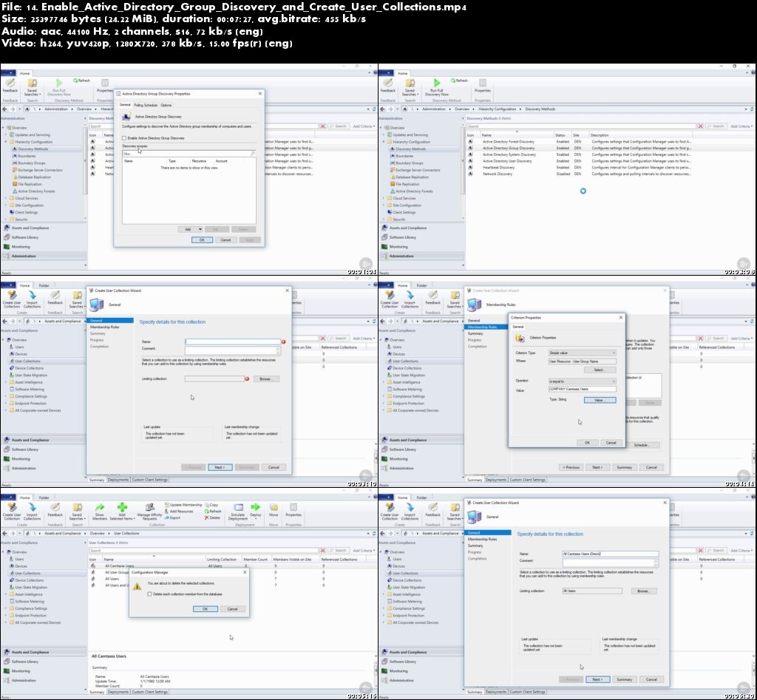Click User Collections in the breadcrumb path
The height and width of the screenshot is (700, 757).
[x=126, y=534]
